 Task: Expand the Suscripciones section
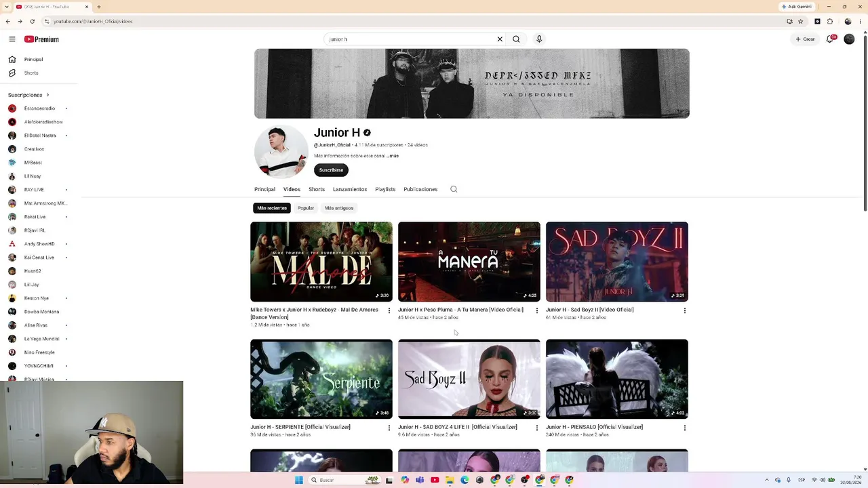click(x=28, y=95)
